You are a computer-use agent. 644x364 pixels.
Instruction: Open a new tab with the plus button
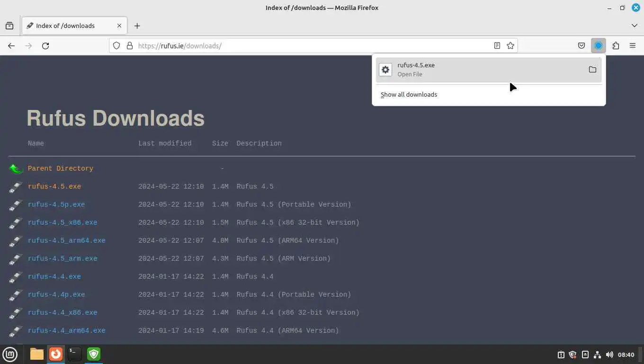coord(137,26)
